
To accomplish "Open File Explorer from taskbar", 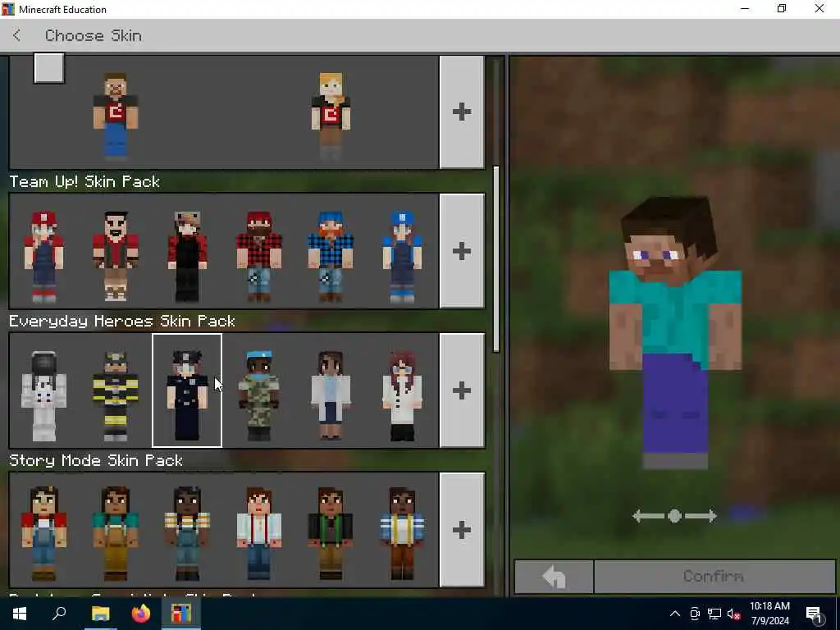I will point(100,614).
